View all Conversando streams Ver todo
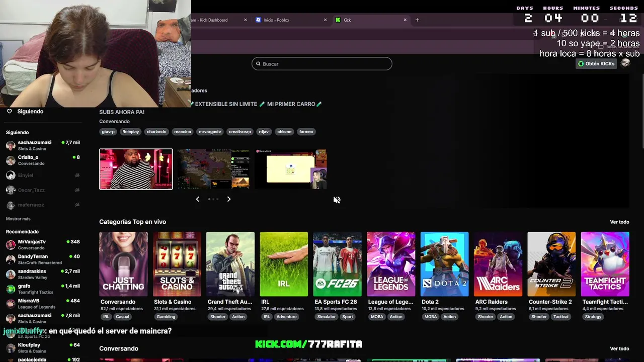The image size is (644, 362). [x=619, y=348]
